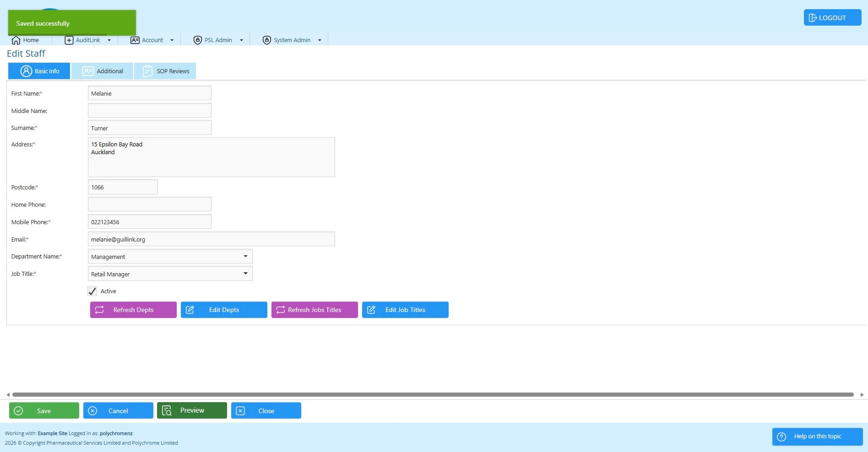Click the Postcode field

pyautogui.click(x=123, y=187)
